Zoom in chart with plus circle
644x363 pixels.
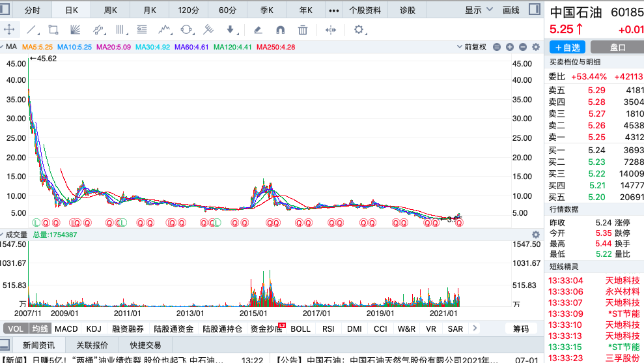pos(510,48)
